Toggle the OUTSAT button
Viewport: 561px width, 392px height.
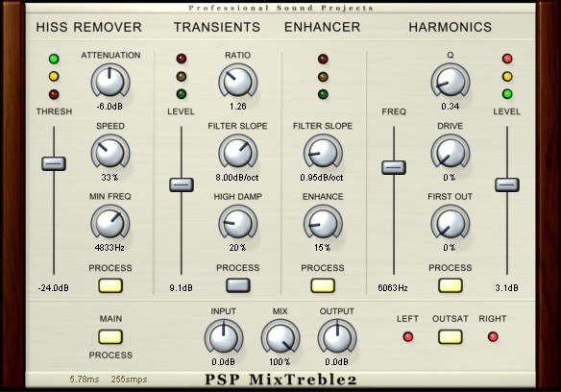click(451, 337)
